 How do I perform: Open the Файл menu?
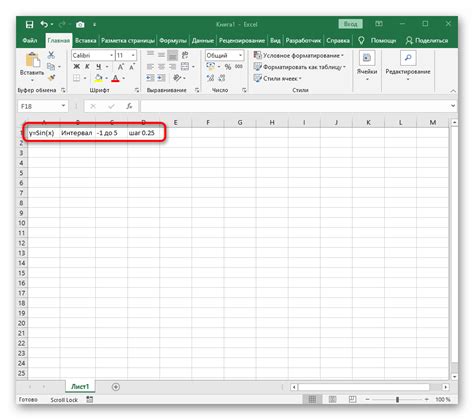[x=30, y=40]
